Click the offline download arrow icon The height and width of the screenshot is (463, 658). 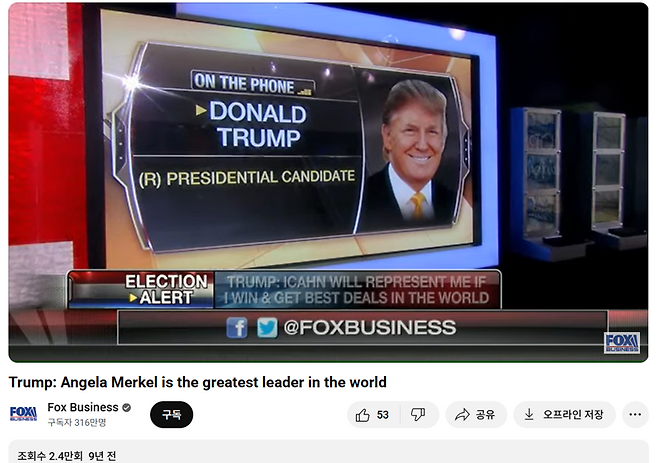(529, 415)
